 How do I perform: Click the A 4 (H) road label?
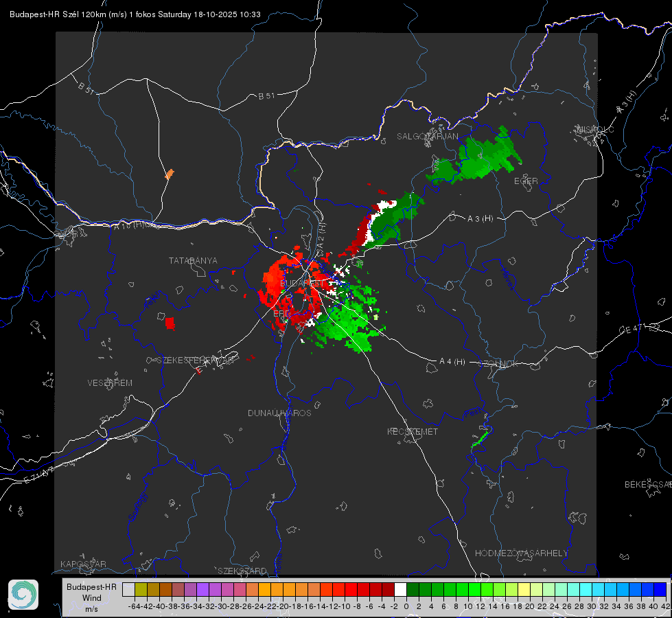(452, 362)
